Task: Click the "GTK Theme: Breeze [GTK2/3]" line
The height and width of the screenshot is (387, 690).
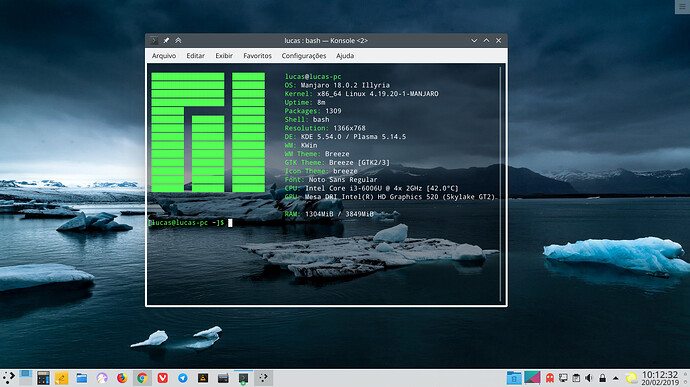Action: click(337, 162)
